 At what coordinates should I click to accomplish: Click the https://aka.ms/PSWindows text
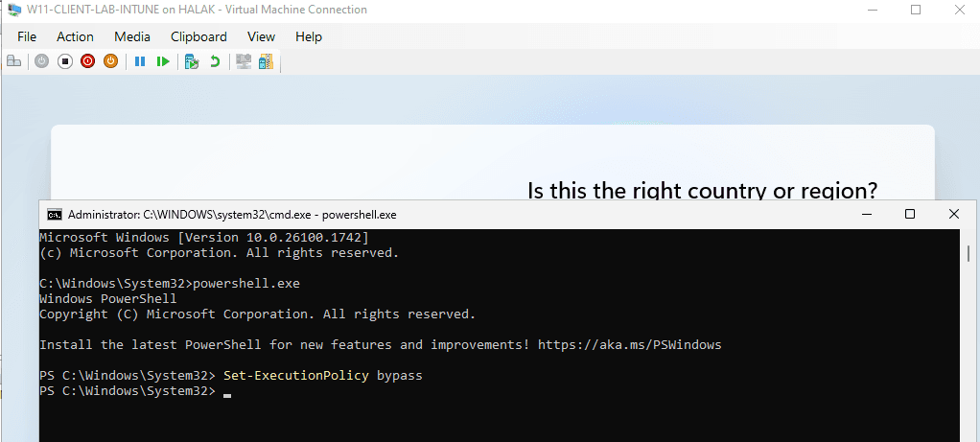tap(629, 344)
